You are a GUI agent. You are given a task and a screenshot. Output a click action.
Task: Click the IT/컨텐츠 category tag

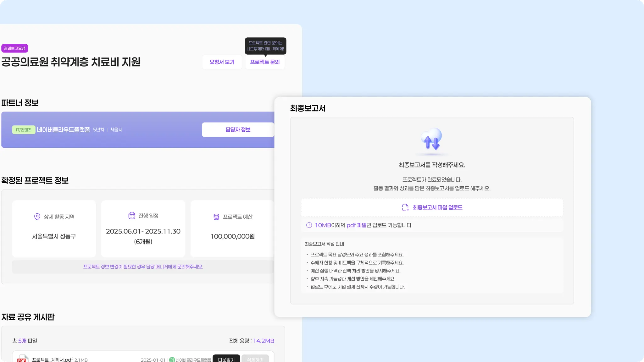24,129
